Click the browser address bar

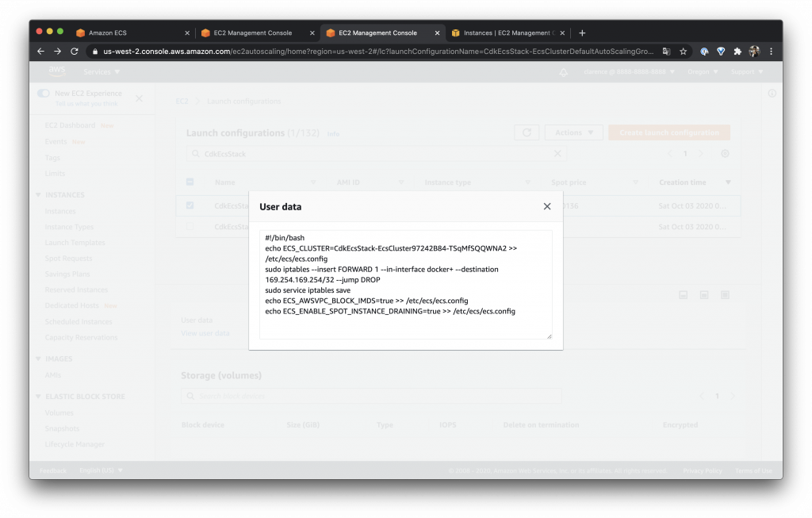click(377, 52)
